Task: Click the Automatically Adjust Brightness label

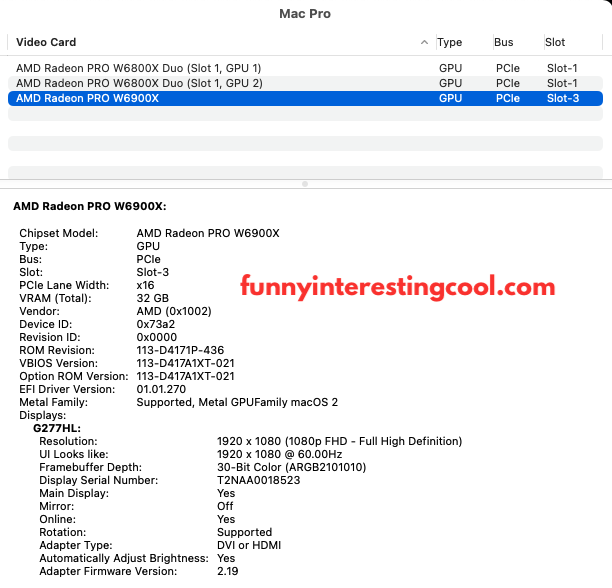Action: [124, 558]
